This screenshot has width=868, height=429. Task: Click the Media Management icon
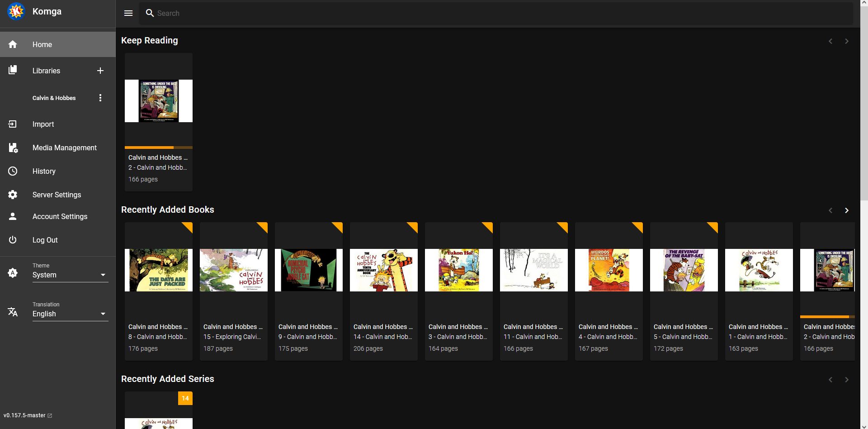[13, 148]
